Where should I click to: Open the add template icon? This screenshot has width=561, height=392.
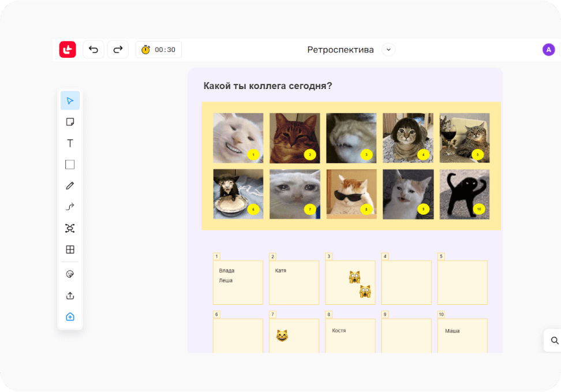pyautogui.click(x=70, y=317)
